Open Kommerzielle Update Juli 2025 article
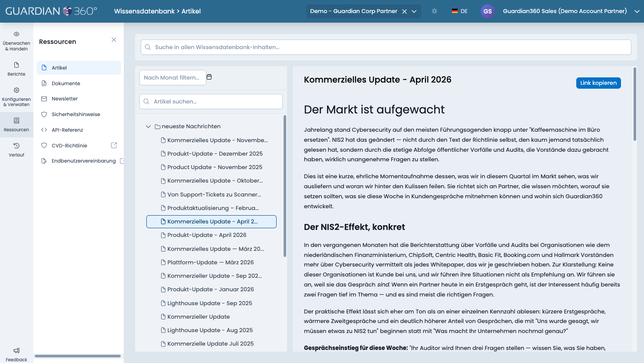 tap(211, 343)
